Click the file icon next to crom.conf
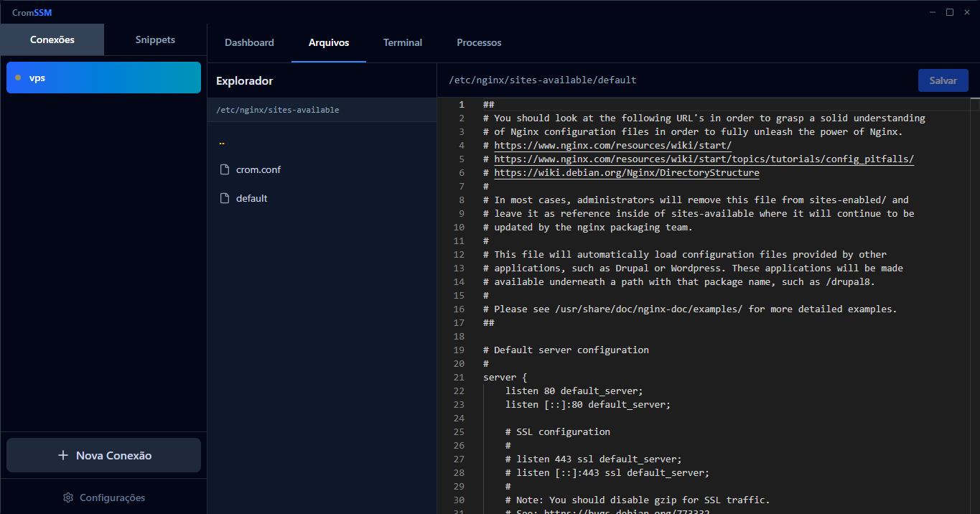Viewport: 980px width, 514px height. (x=225, y=170)
